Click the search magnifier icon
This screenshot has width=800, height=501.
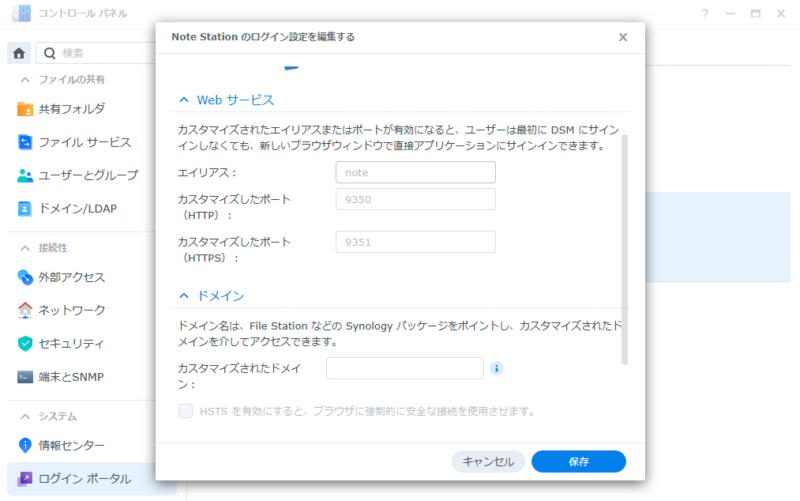tap(49, 53)
